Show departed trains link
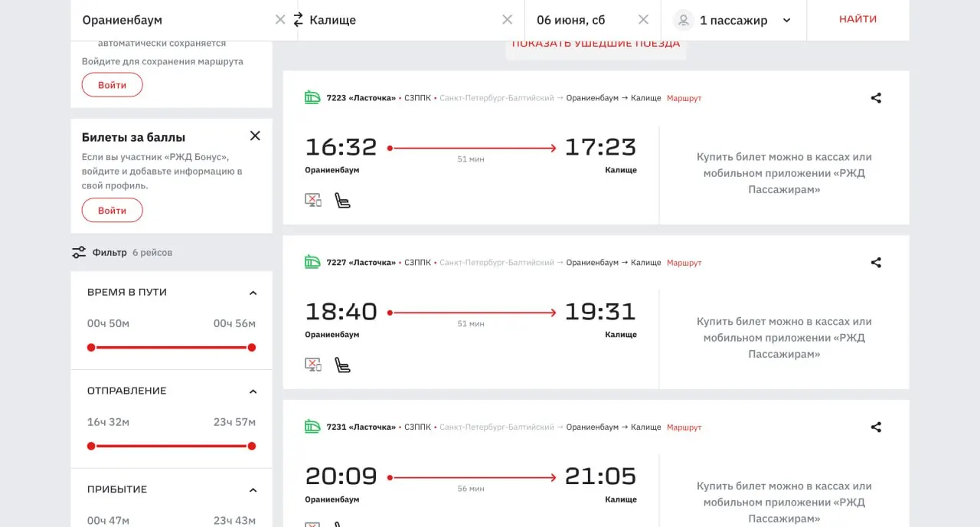Screen dimensions: 980x527 596,44
